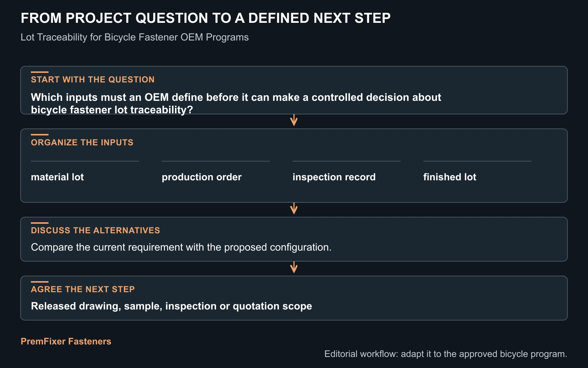
Task: Click the PremFixer Fasteners brand label
Action: point(66,342)
